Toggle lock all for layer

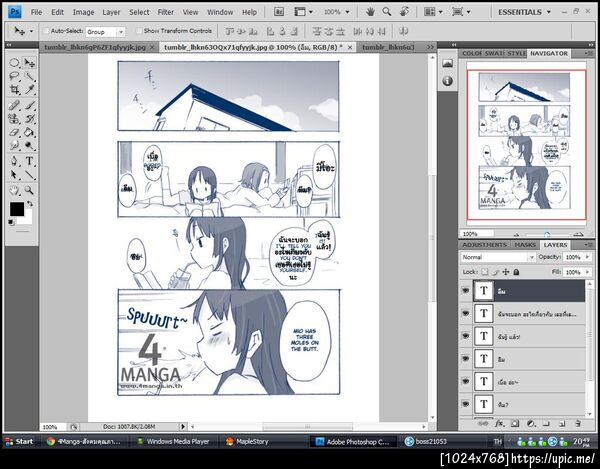pyautogui.click(x=516, y=272)
